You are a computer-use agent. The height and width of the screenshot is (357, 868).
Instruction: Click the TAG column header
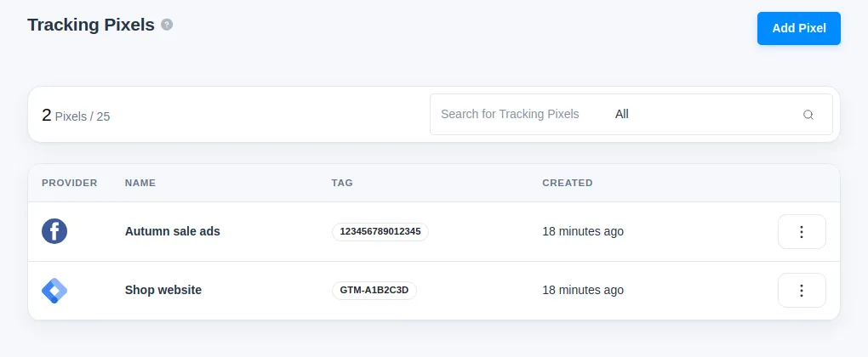click(x=342, y=183)
